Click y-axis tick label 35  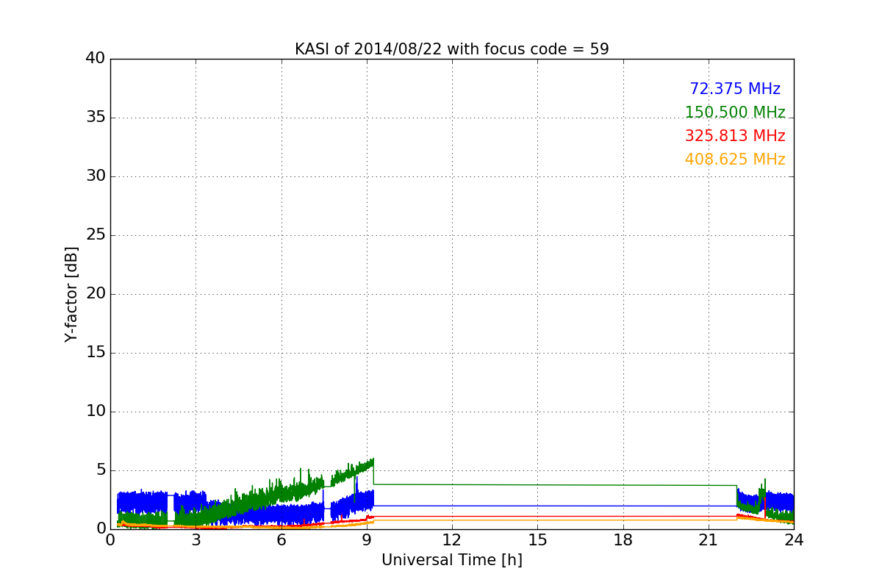coord(96,118)
